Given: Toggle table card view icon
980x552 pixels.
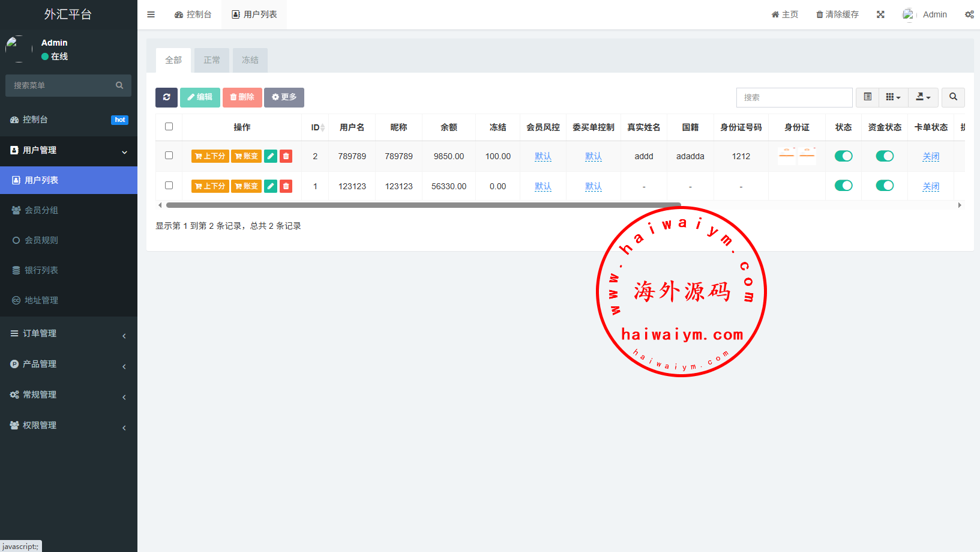Looking at the screenshot, I should 867,97.
